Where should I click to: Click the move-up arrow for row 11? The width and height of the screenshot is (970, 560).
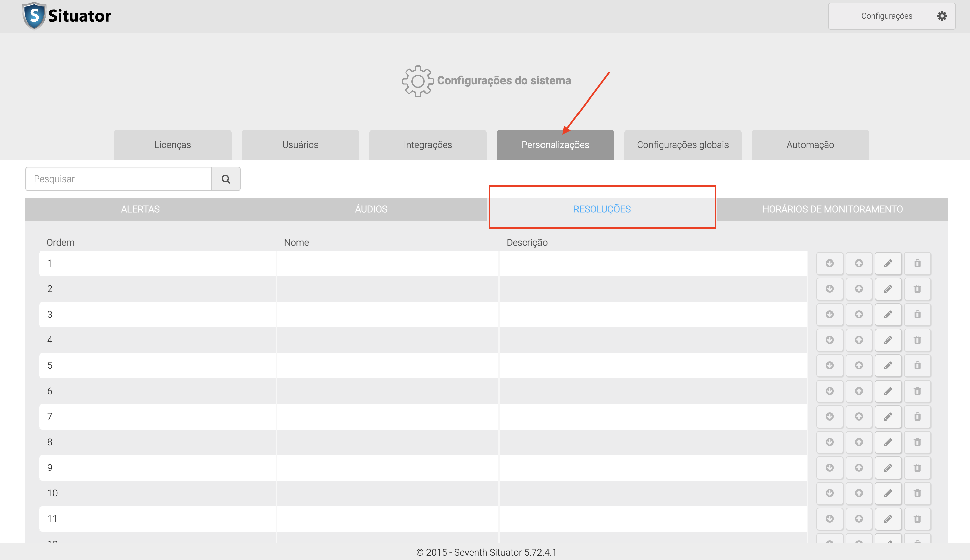point(858,519)
